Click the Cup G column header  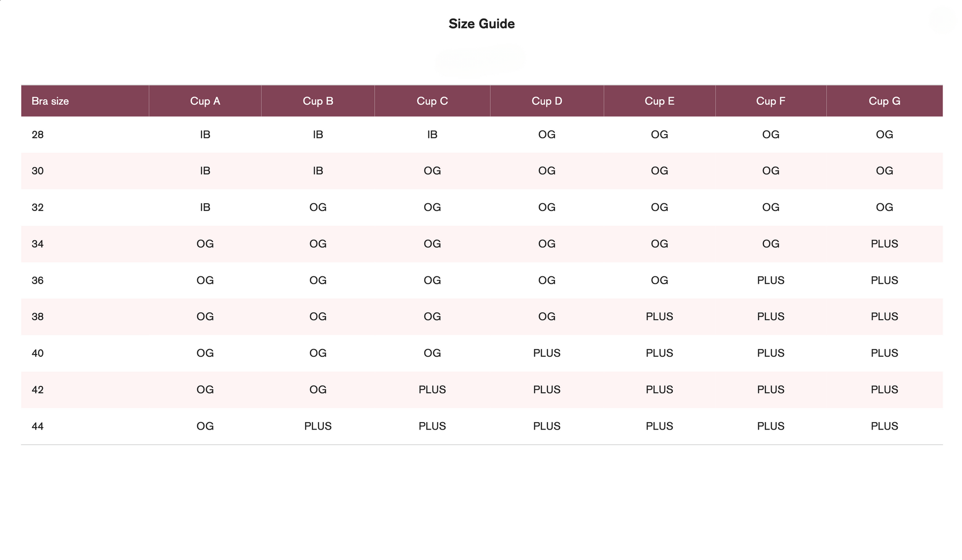coord(884,101)
